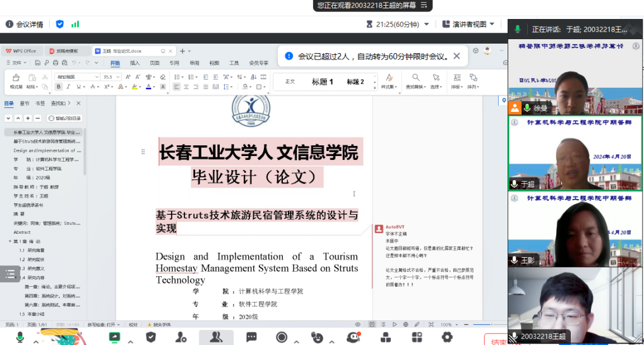Open the meeting chat bubble icon
This screenshot has width=644, height=345.
251,337
